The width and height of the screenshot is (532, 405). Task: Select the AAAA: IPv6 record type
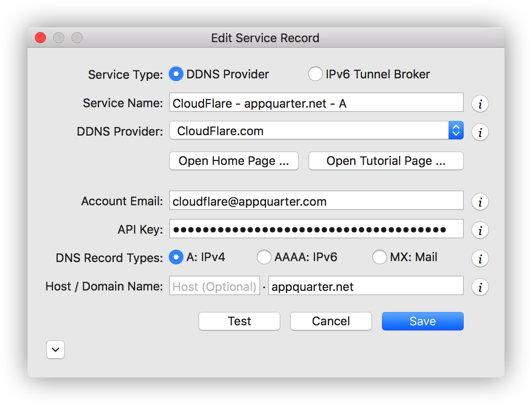[x=264, y=257]
